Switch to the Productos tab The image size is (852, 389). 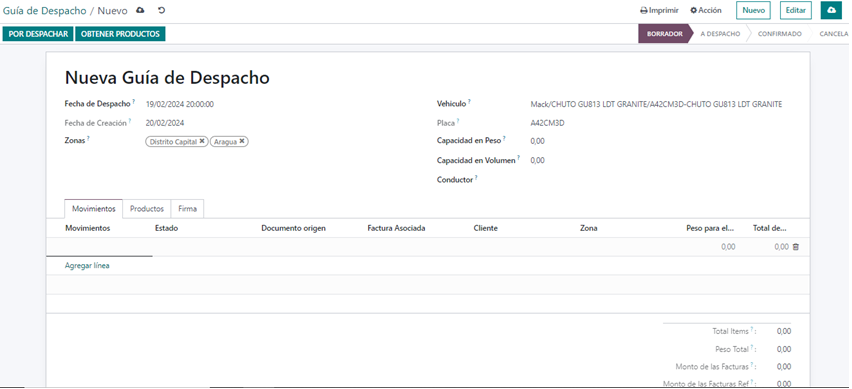pyautogui.click(x=147, y=209)
